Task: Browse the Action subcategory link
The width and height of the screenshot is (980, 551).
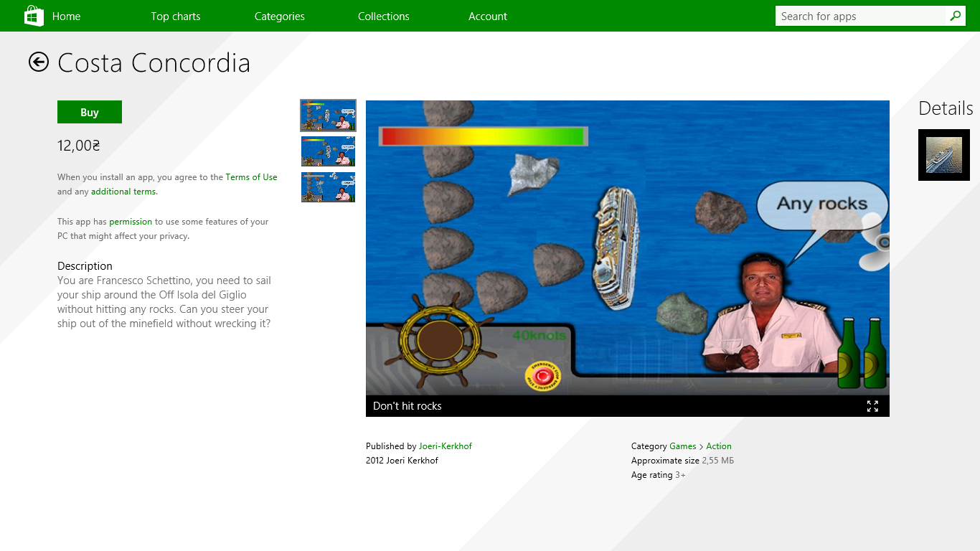Action: (719, 446)
